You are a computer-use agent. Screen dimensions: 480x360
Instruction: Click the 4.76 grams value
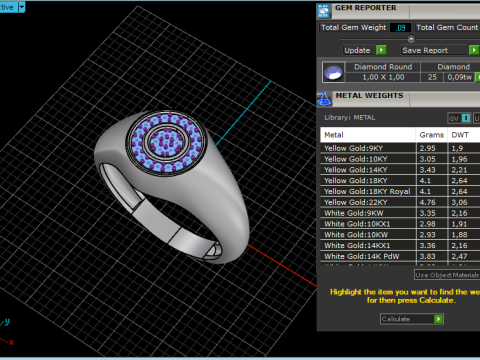click(x=427, y=202)
